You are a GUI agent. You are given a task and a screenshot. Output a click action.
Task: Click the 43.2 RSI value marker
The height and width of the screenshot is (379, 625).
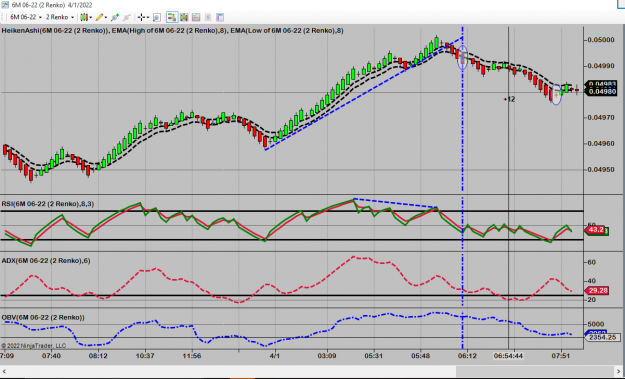click(x=596, y=230)
